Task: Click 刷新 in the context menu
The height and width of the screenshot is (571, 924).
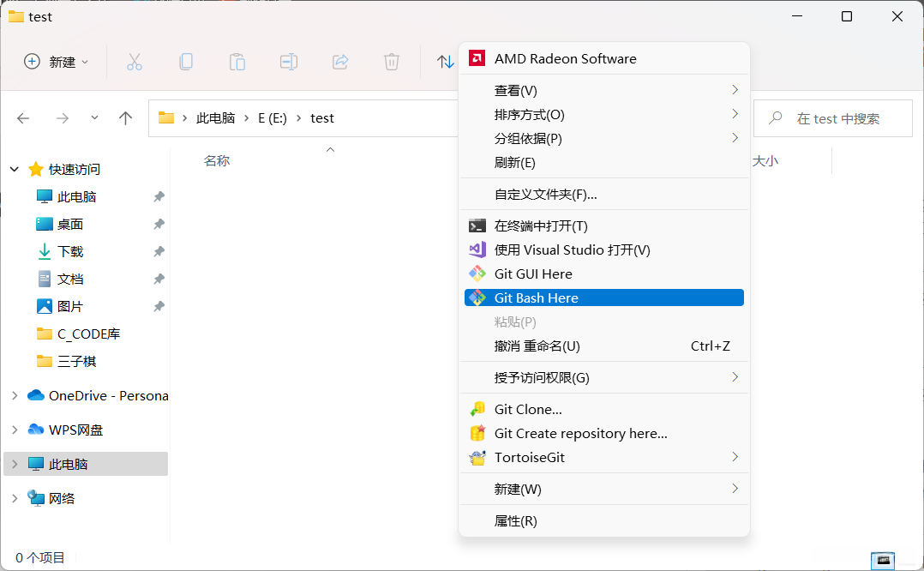Action: click(x=512, y=162)
